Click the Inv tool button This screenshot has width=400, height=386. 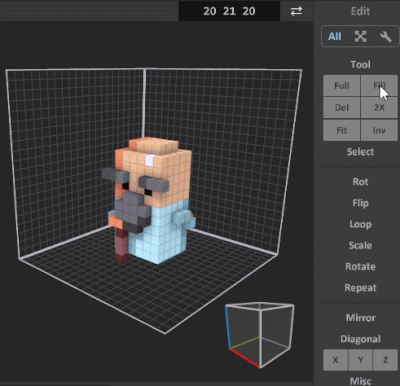coord(379,130)
